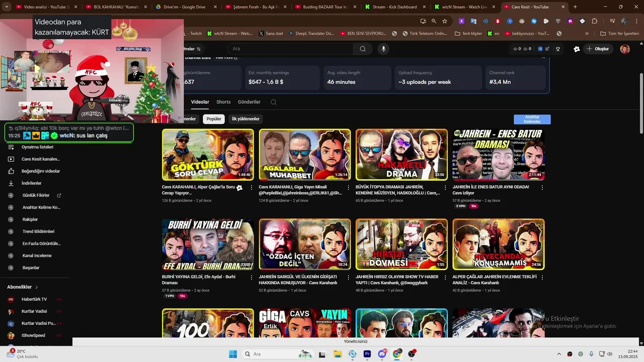644x362 pixels.
Task: Switch to wtcN Stream browser tab
Action: (x=464, y=7)
